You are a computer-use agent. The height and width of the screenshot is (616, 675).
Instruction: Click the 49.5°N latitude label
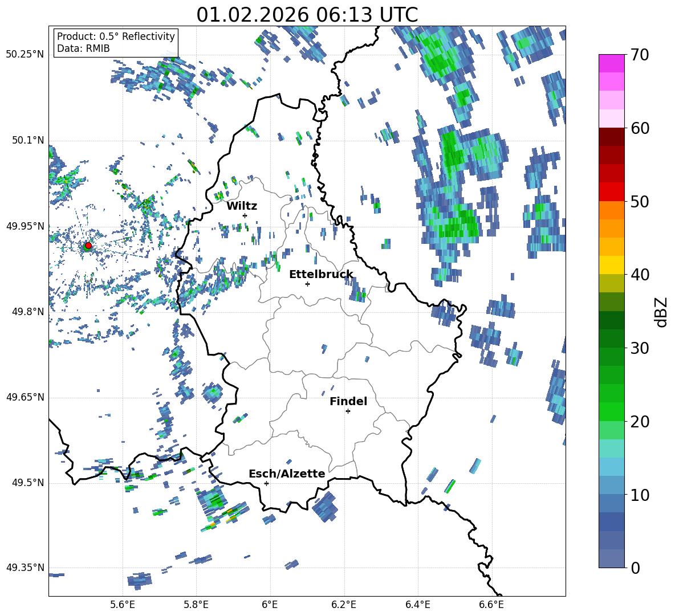tap(27, 483)
